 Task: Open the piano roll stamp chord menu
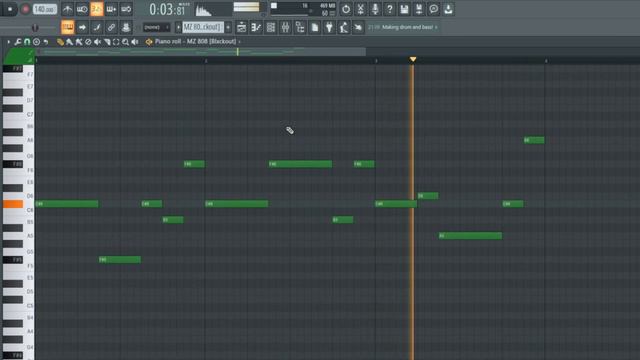(36, 42)
